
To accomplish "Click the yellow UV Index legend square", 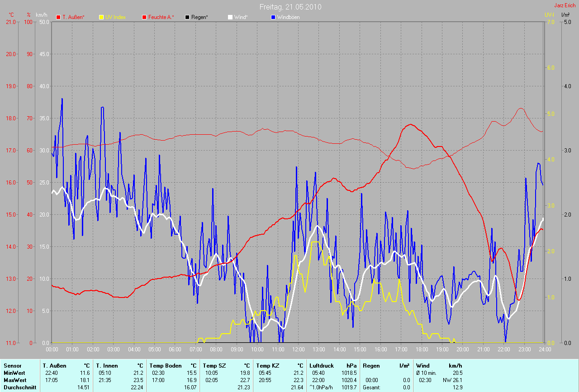I will [x=101, y=17].
